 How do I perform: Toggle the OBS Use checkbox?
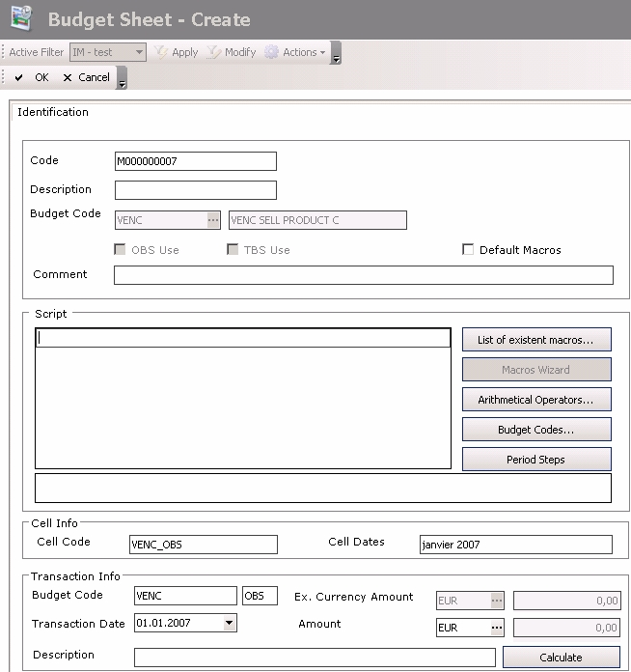(x=121, y=250)
